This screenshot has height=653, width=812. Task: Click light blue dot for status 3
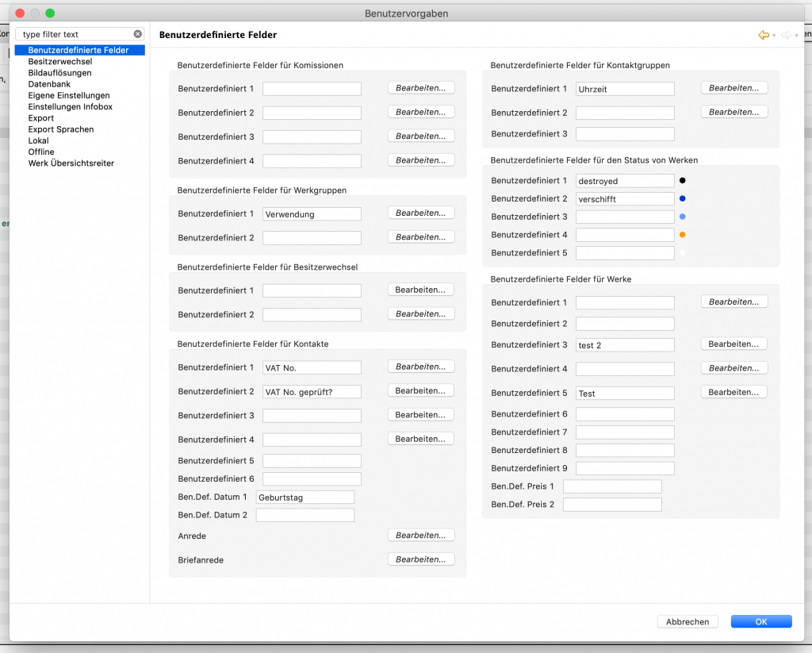683,217
